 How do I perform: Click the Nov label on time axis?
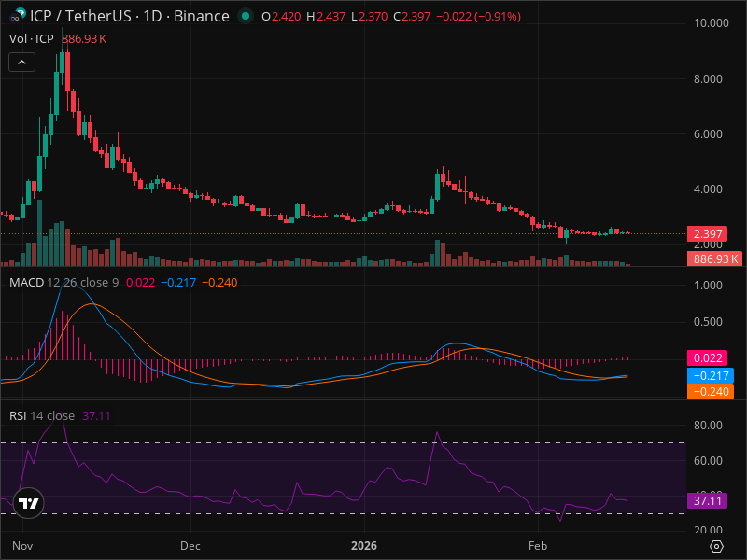pos(22,546)
